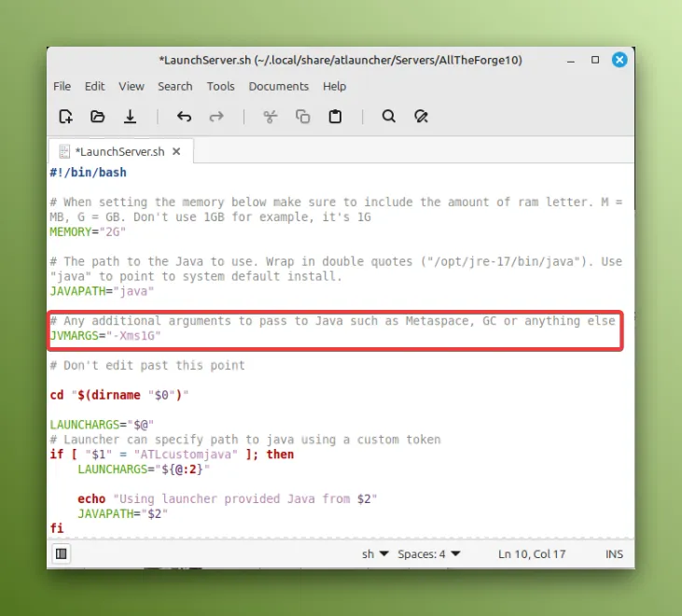Image resolution: width=682 pixels, height=616 pixels.
Task: Paste from clipboard using the clipboard icon
Action: click(x=335, y=117)
